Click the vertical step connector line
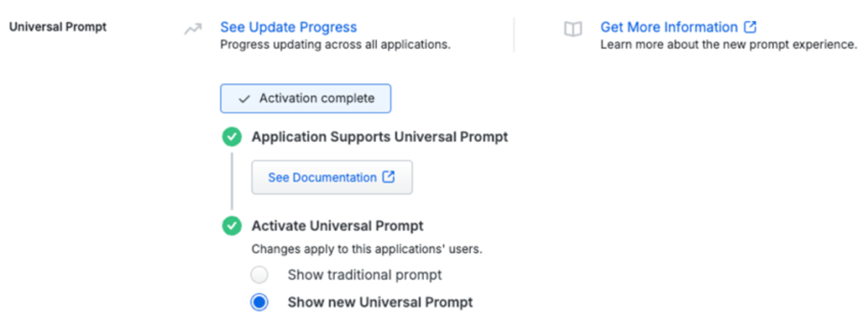This screenshot has height=332, width=868. pyautogui.click(x=231, y=181)
